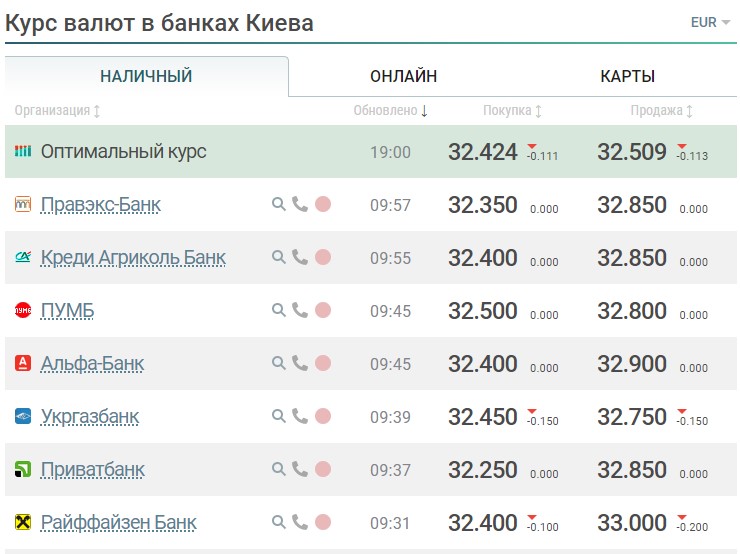Click the Оптимальный курс row
Screen dimensions: 740x554
(370, 151)
